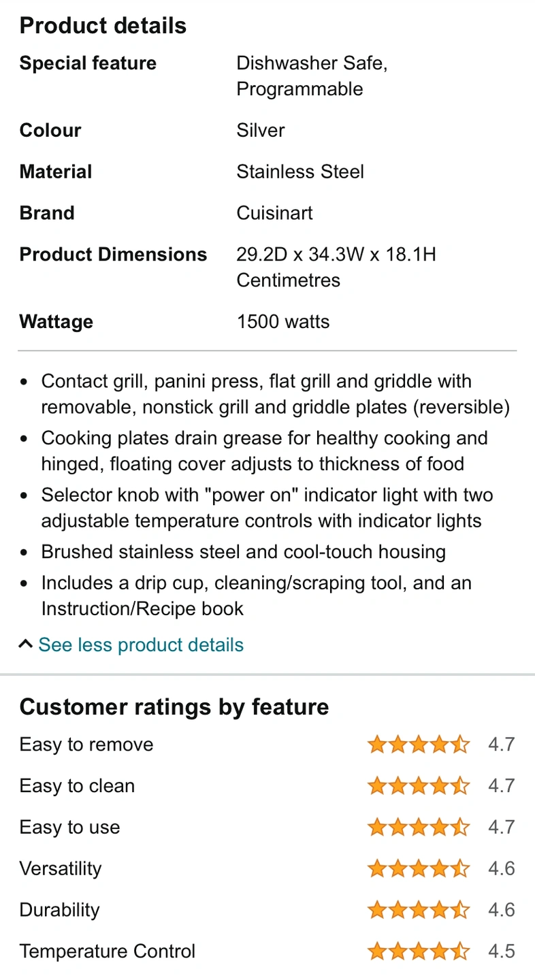Select the Versatility feature label
The width and height of the screenshot is (535, 980).
click(61, 869)
